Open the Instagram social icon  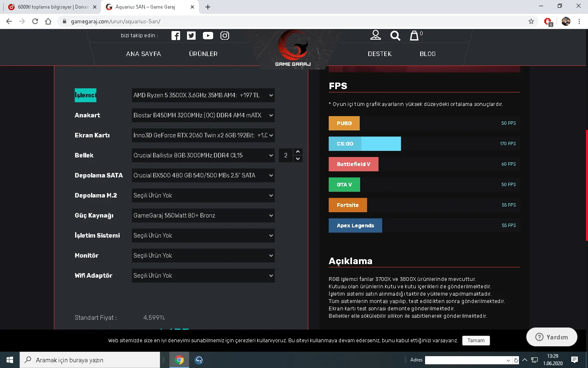coord(225,36)
